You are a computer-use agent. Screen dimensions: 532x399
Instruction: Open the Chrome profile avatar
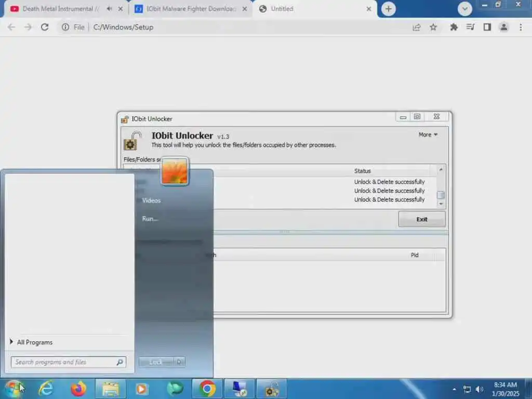tap(504, 27)
